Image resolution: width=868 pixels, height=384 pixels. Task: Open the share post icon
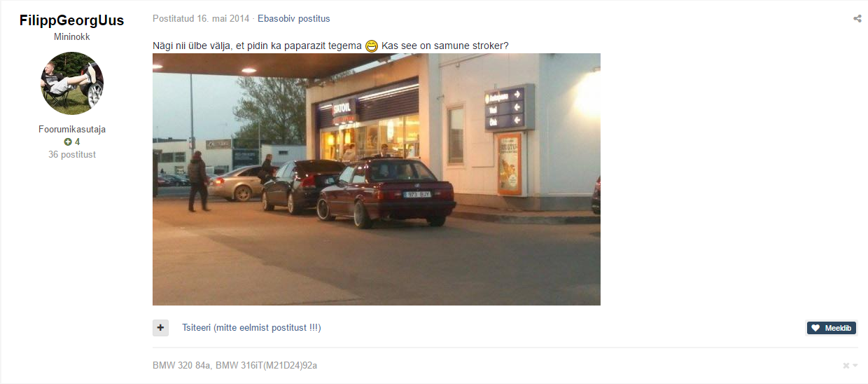pos(857,19)
